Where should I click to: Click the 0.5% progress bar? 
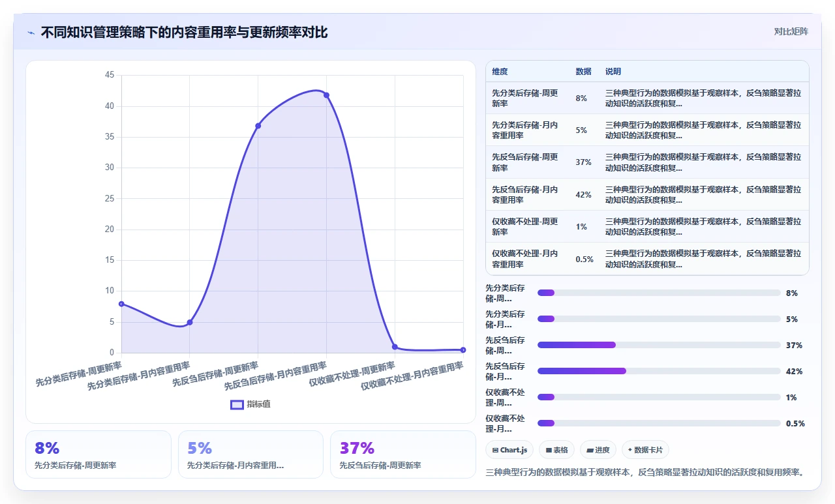point(659,423)
